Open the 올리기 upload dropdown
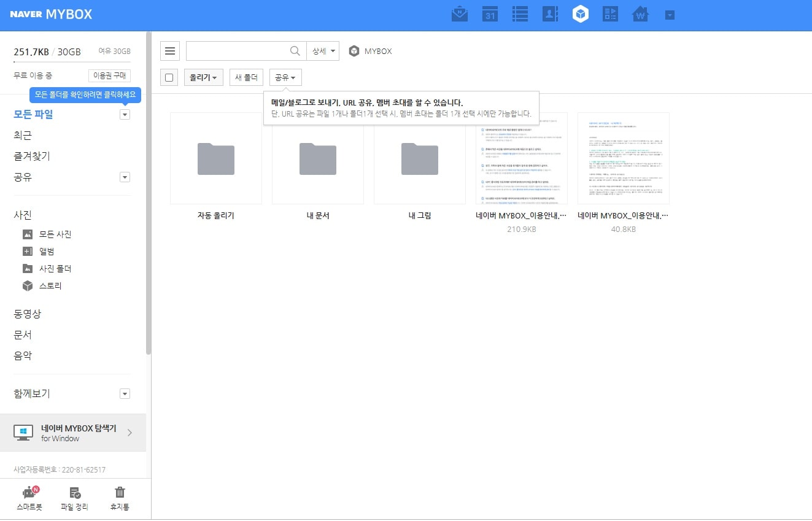Screen dimensions: 812x521 203,77
